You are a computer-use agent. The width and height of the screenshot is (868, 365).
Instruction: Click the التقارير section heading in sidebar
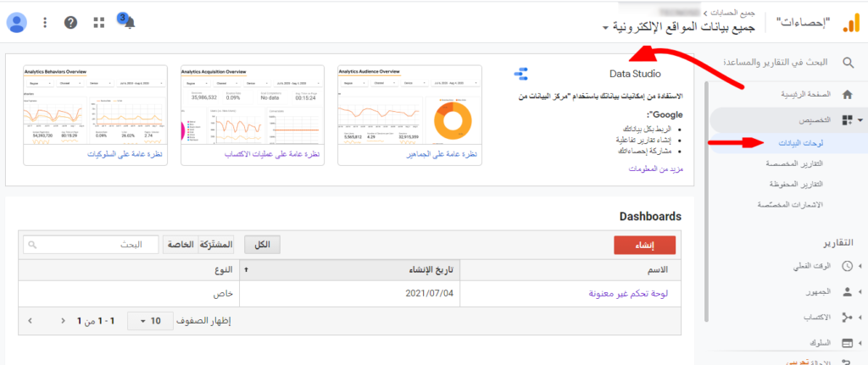coord(839,243)
